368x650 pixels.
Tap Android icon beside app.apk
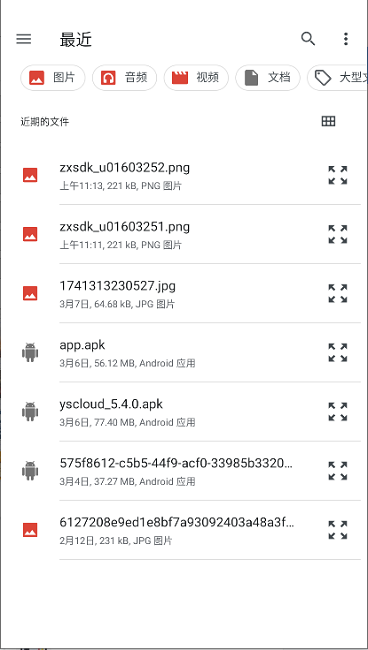pos(30,352)
